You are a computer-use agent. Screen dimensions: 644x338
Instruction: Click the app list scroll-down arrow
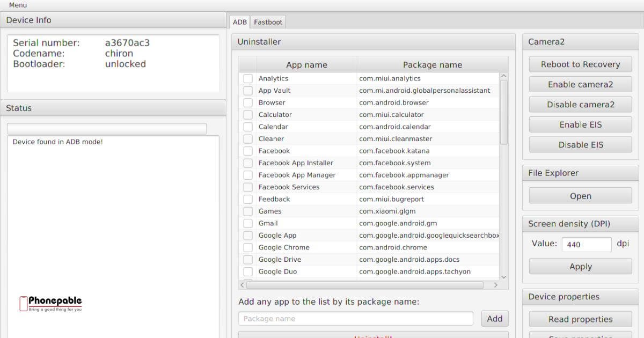pyautogui.click(x=503, y=277)
